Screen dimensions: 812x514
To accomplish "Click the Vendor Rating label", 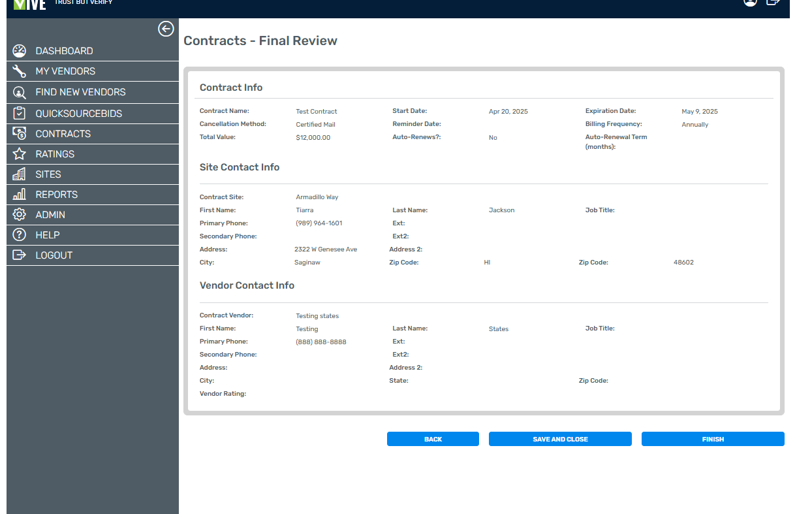I will click(x=223, y=394).
